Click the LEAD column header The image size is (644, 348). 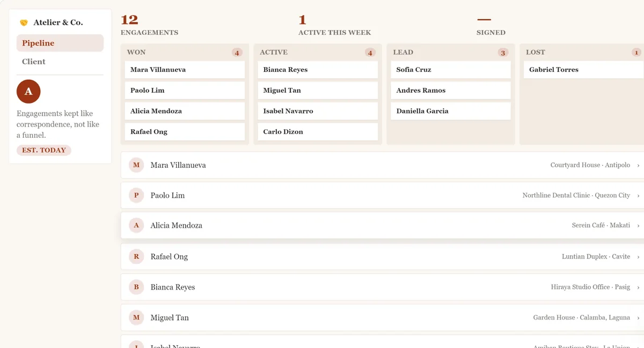[x=403, y=52]
